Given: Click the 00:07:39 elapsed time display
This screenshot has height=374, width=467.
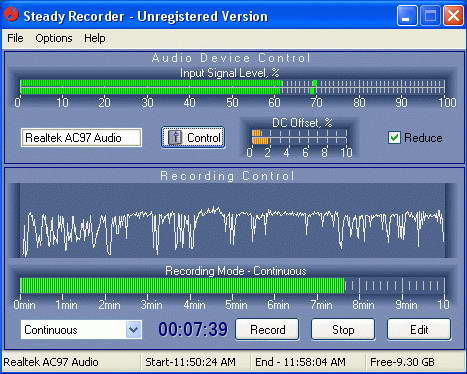Looking at the screenshot, I should pos(193,329).
